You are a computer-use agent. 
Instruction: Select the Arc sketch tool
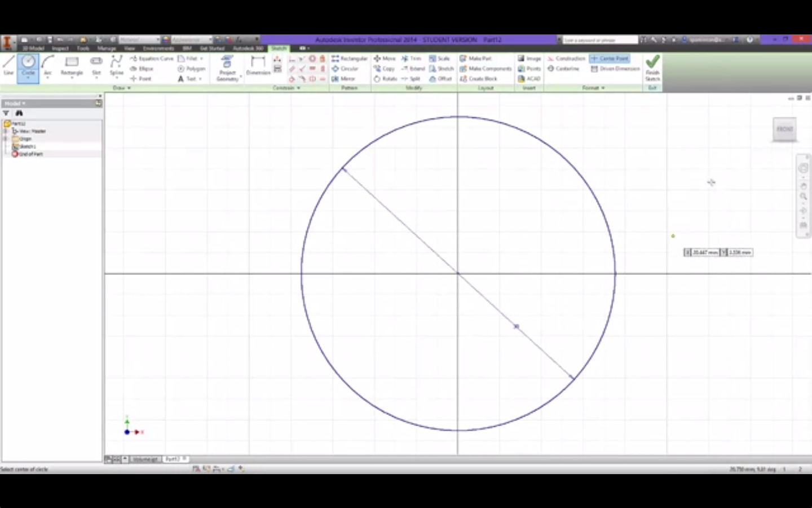click(x=48, y=66)
